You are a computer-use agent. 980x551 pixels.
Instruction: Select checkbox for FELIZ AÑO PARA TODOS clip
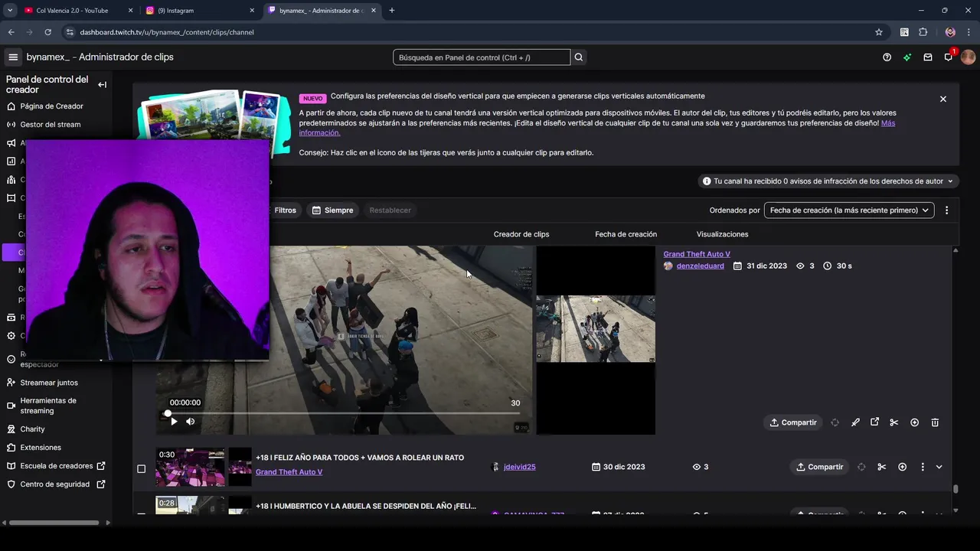tap(141, 468)
